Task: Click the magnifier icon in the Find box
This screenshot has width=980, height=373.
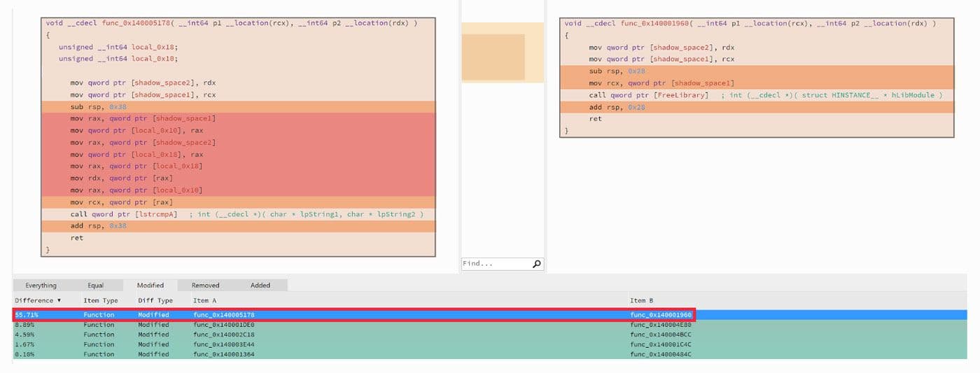Action: tap(537, 264)
